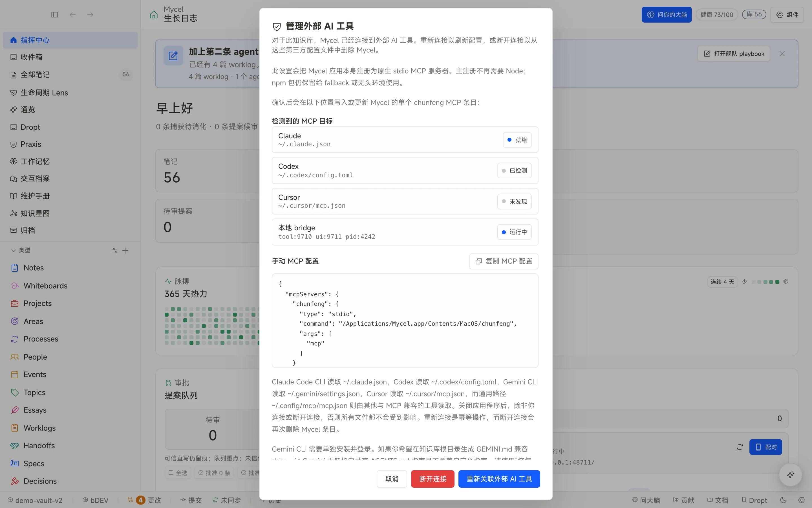Open 收件箱 in the sidebar
Screen dimensions: 812x508
click(70, 57)
